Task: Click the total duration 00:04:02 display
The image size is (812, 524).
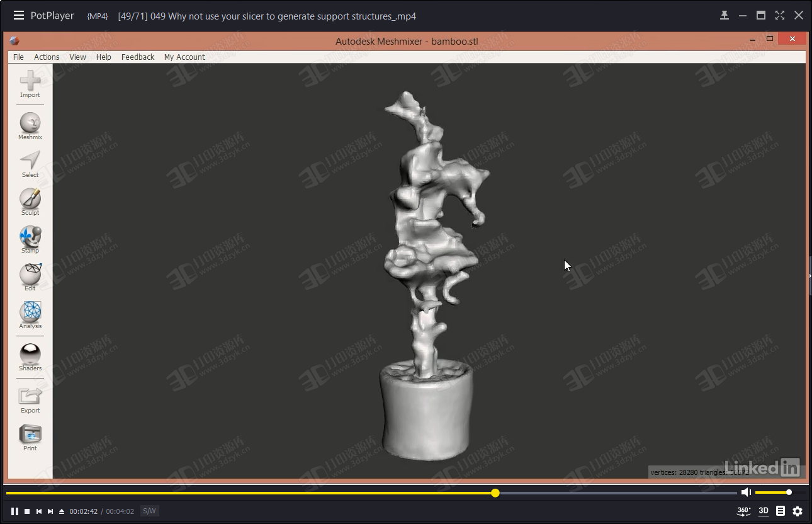Action: tap(120, 511)
